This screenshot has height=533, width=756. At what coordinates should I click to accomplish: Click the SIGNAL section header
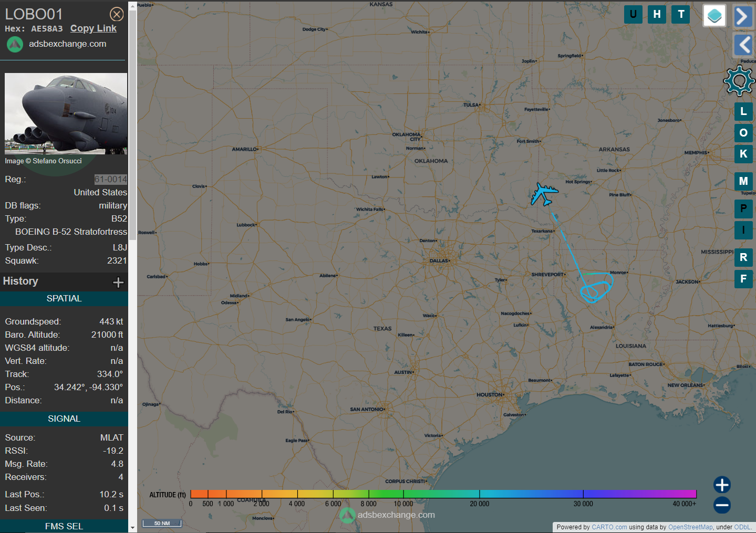pyautogui.click(x=64, y=419)
